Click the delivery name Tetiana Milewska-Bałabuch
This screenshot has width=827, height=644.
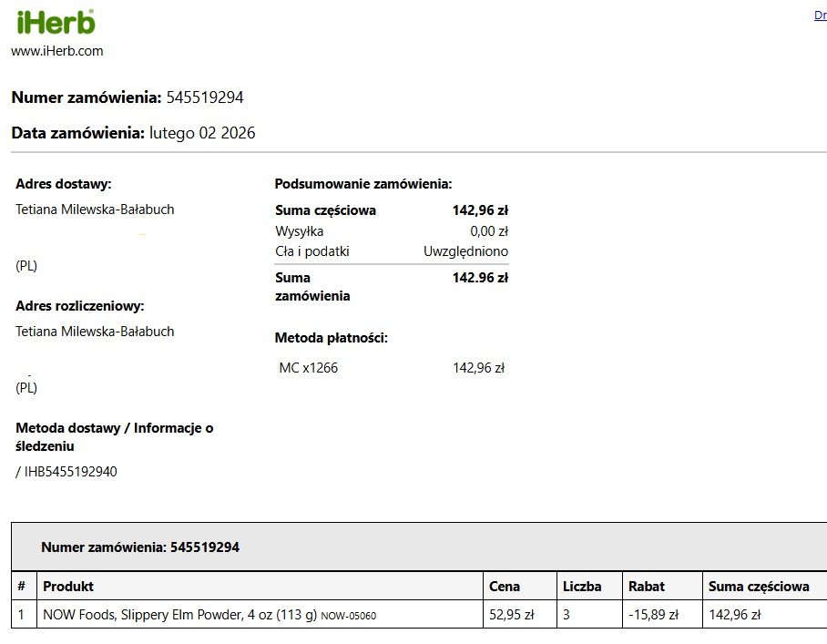coord(95,210)
